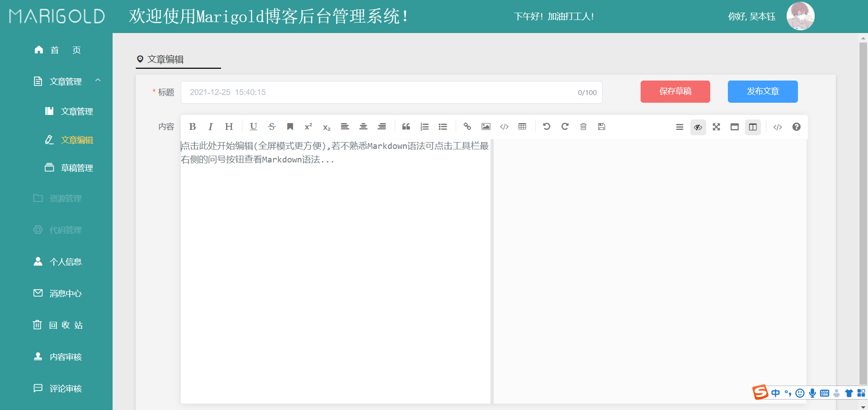Open the Markdown syntax help
Image resolution: width=868 pixels, height=410 pixels.
point(796,127)
